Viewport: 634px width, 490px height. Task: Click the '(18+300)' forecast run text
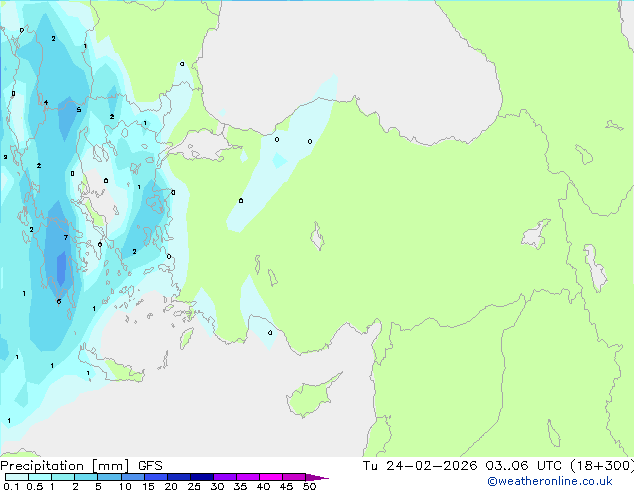click(x=602, y=466)
